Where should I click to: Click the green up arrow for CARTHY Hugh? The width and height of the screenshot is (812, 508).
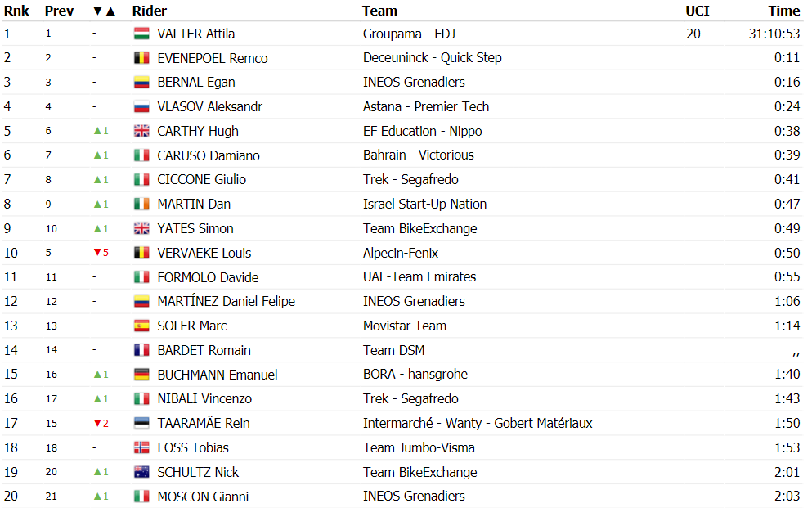97,131
